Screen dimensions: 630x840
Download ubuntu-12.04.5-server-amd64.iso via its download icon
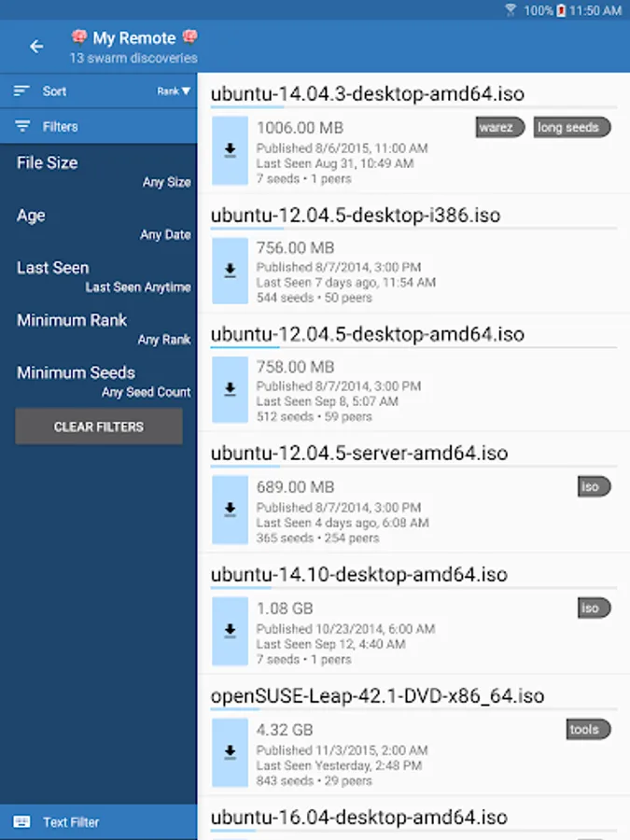231,510
